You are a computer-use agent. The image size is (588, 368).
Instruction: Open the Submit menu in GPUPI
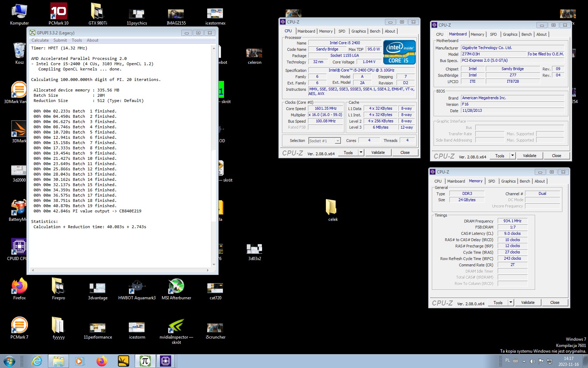click(60, 40)
